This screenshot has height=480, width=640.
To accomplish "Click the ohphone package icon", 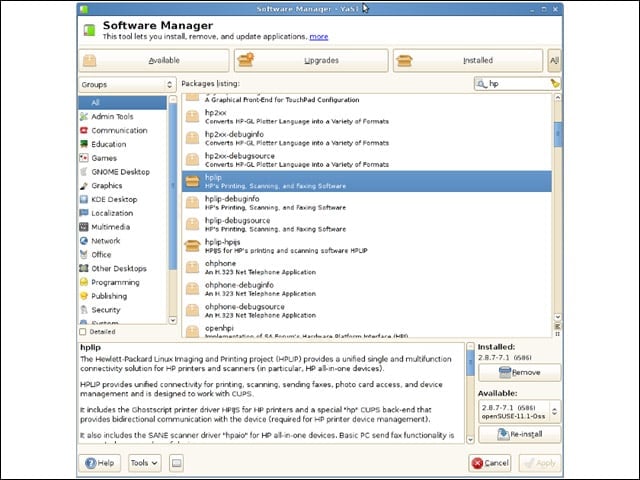I will [x=192, y=268].
